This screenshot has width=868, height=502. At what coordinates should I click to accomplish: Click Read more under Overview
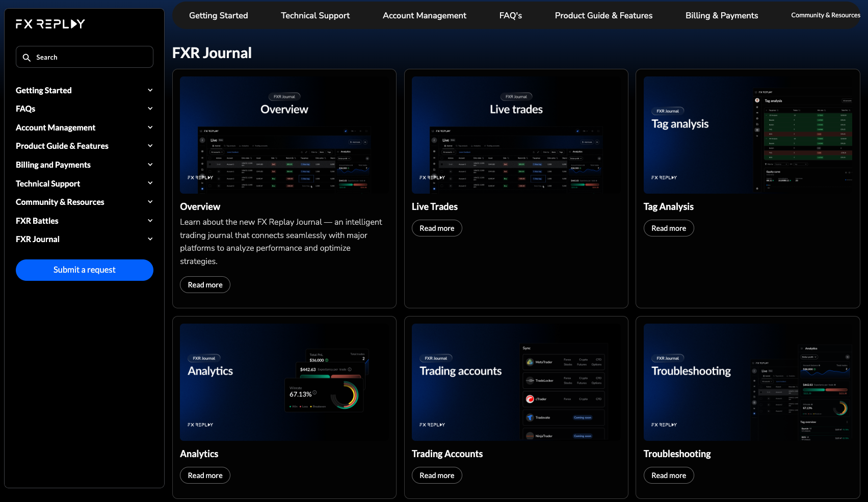pyautogui.click(x=205, y=285)
